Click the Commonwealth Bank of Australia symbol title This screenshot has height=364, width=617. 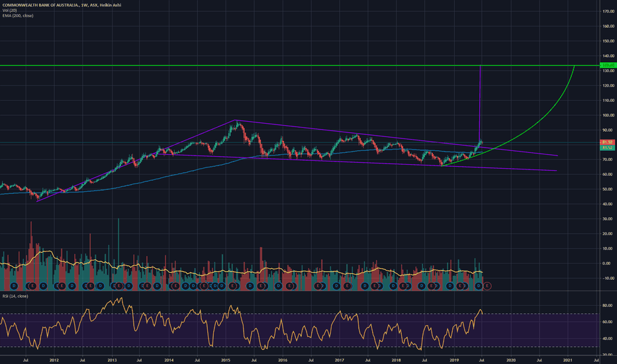[x=62, y=5]
